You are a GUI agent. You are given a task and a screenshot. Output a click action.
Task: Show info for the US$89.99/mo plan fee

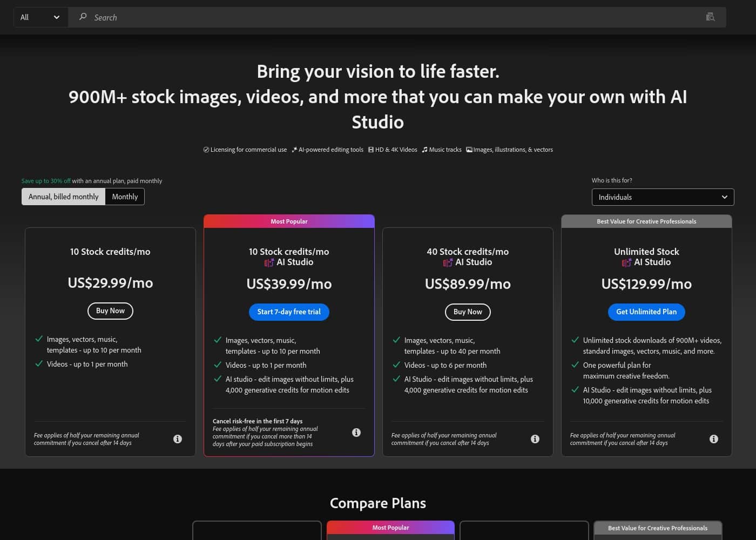tap(535, 439)
